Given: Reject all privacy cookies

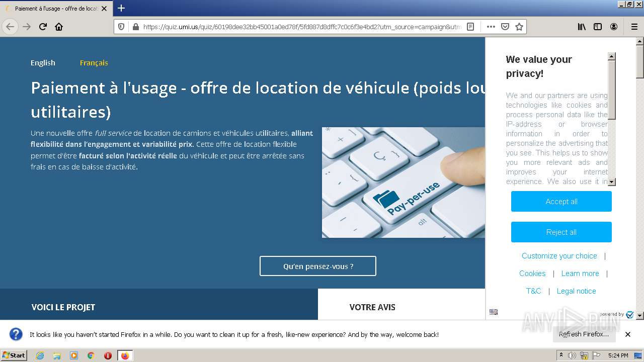Looking at the screenshot, I should pos(561,232).
